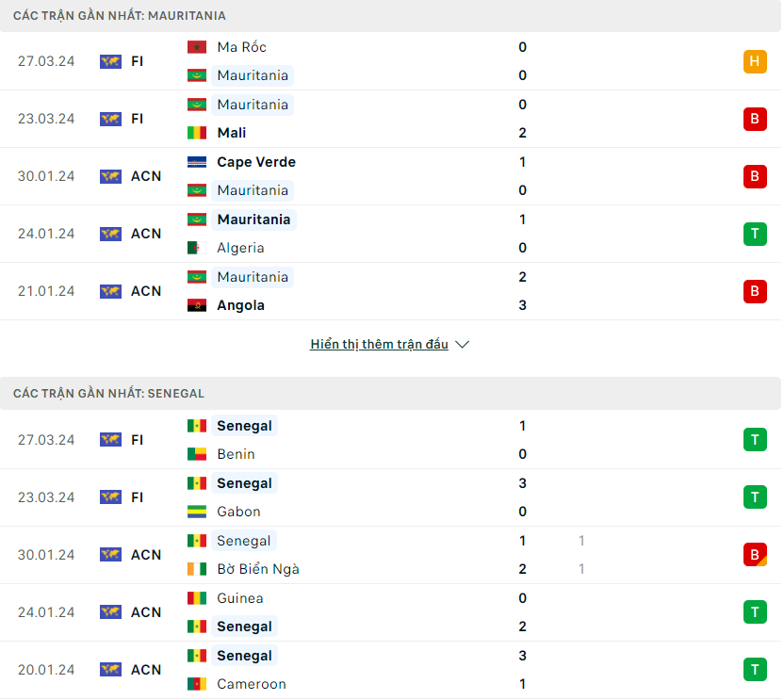Select the Benin team name
Image resolution: width=784 pixels, height=700 pixels.
[x=236, y=454]
